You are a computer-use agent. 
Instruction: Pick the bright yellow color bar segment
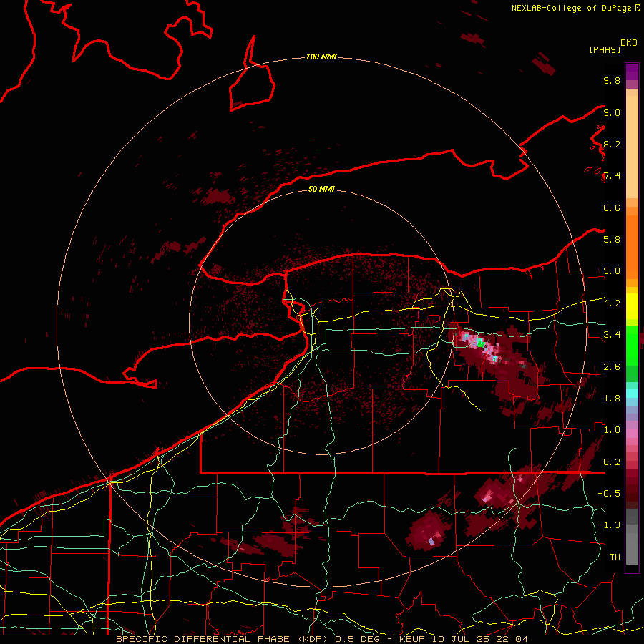632,306
